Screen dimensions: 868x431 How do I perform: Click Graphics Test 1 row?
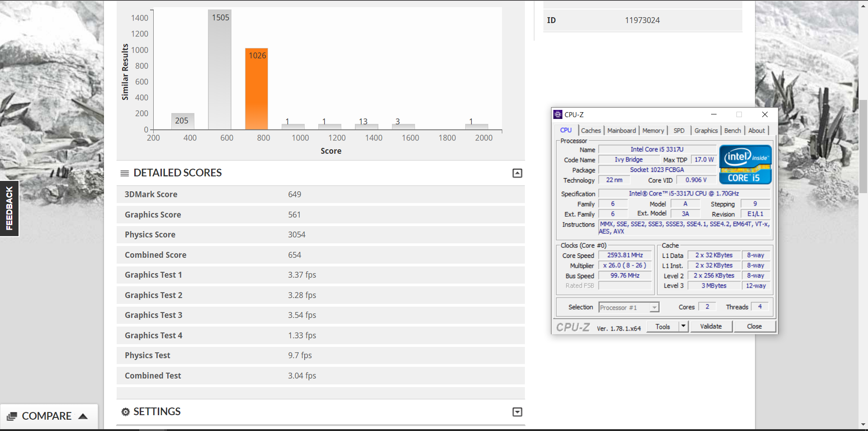[x=321, y=275]
